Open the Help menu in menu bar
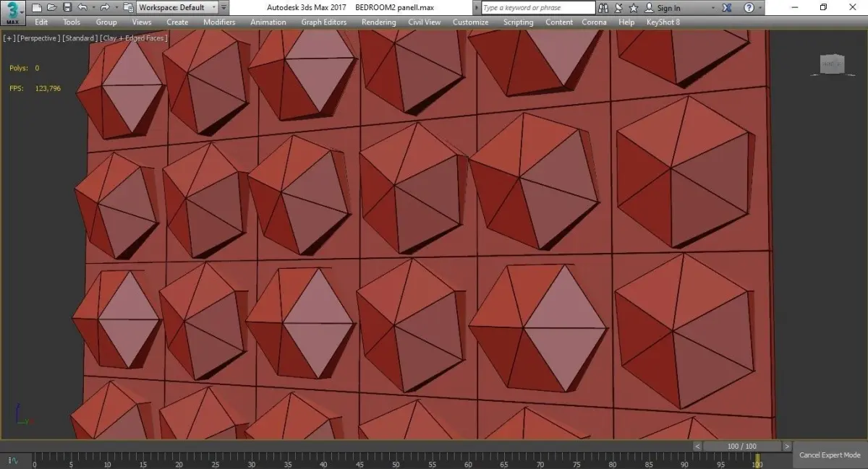The width and height of the screenshot is (868, 469). (x=626, y=22)
